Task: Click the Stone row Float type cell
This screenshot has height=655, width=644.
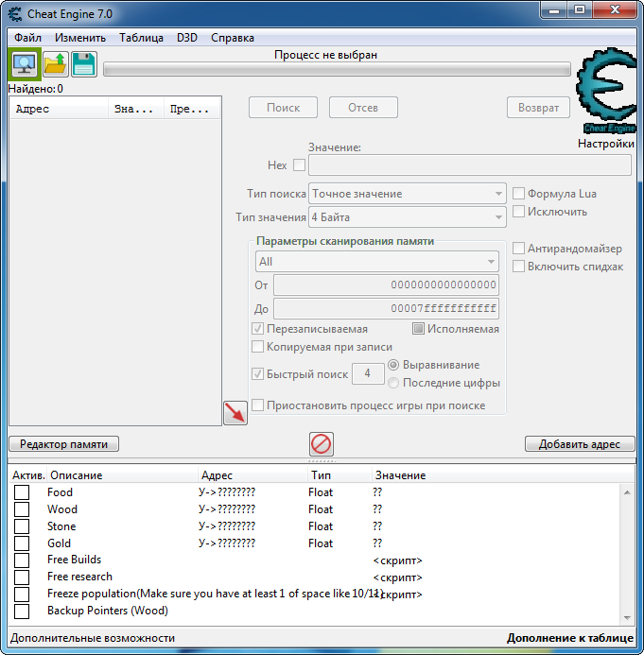Action: [321, 526]
